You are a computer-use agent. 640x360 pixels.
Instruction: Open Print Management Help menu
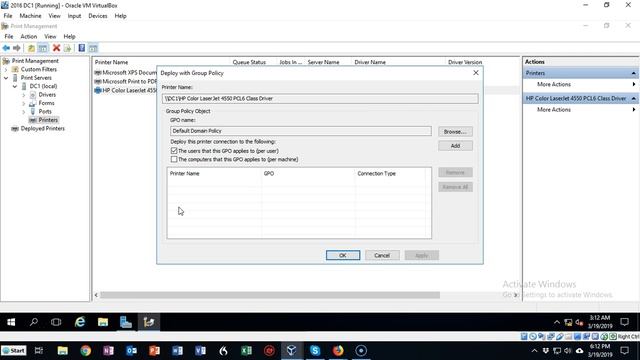coord(69,36)
